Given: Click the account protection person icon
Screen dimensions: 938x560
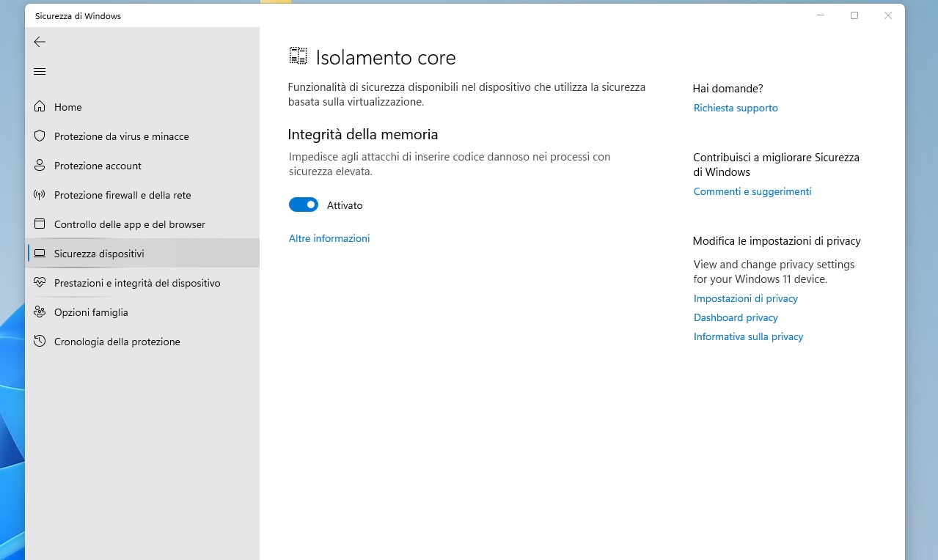Looking at the screenshot, I should tap(40, 166).
